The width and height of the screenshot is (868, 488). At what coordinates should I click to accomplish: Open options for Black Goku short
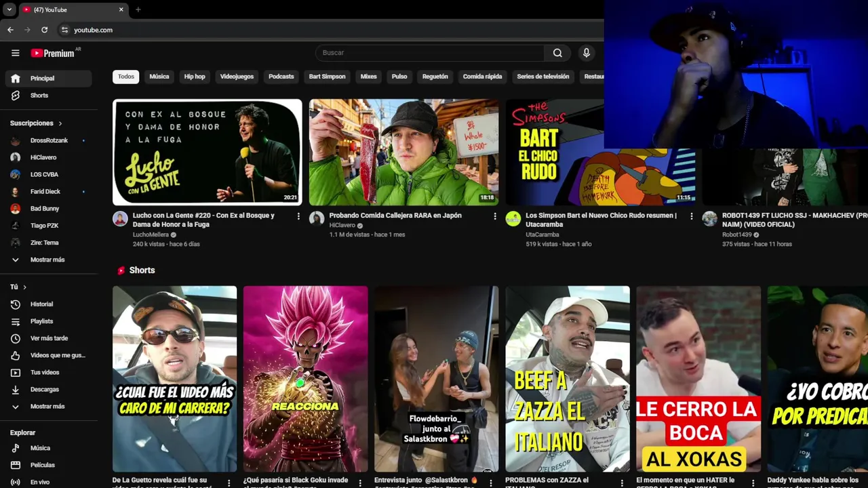359,483
